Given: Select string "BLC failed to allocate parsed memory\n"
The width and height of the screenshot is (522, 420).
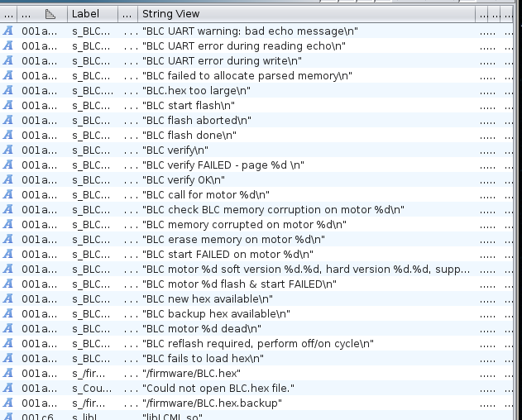Looking at the screenshot, I should pos(247,75).
